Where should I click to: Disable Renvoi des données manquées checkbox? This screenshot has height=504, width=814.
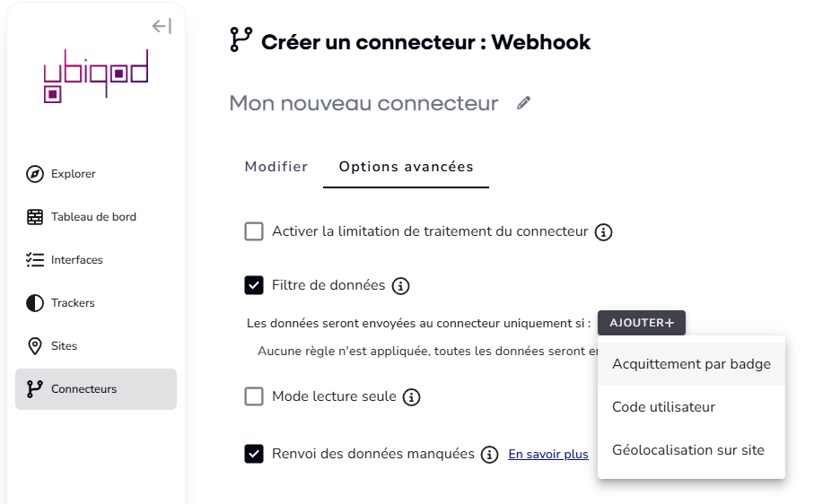point(254,454)
